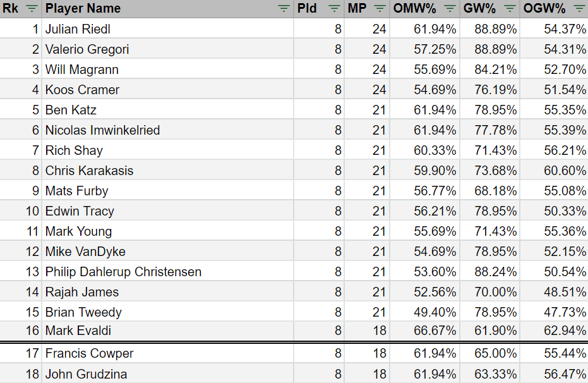This screenshot has width=588, height=383.
Task: Select the Julian Riedl name cell
Action: 78,29
